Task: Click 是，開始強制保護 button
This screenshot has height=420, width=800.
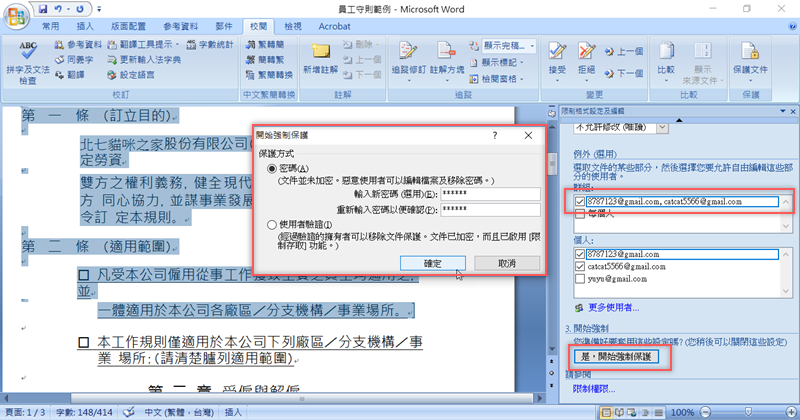Action: (x=616, y=357)
